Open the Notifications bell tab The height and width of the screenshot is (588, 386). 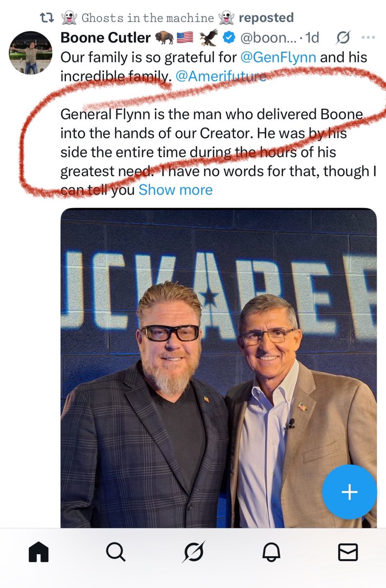(271, 553)
